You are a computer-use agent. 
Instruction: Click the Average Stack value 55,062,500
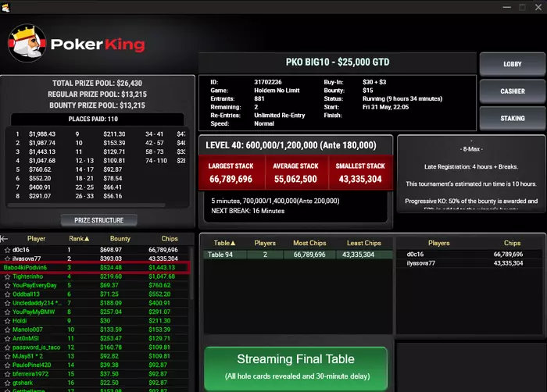(295, 180)
